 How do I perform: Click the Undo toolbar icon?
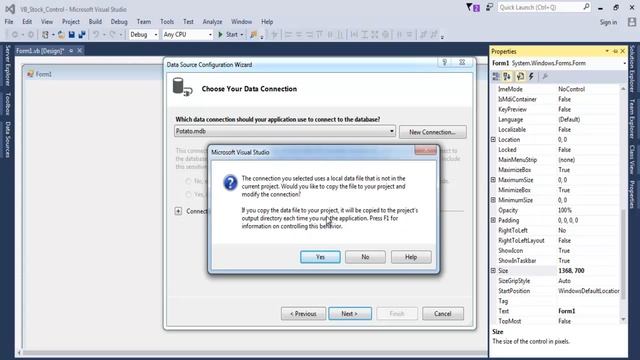(x=96, y=35)
